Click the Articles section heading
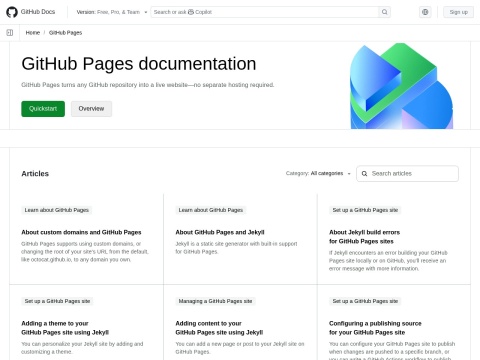 [x=35, y=174]
